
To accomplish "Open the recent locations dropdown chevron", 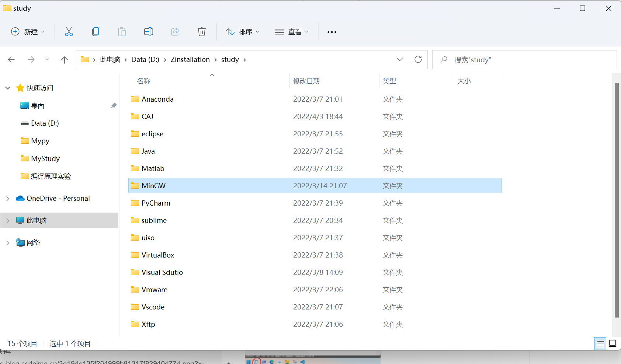I will [47, 60].
